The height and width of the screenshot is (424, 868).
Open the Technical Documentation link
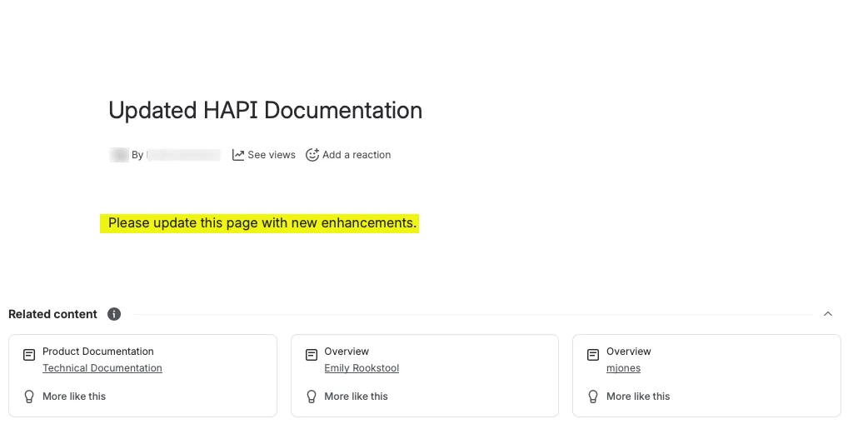pyautogui.click(x=102, y=368)
